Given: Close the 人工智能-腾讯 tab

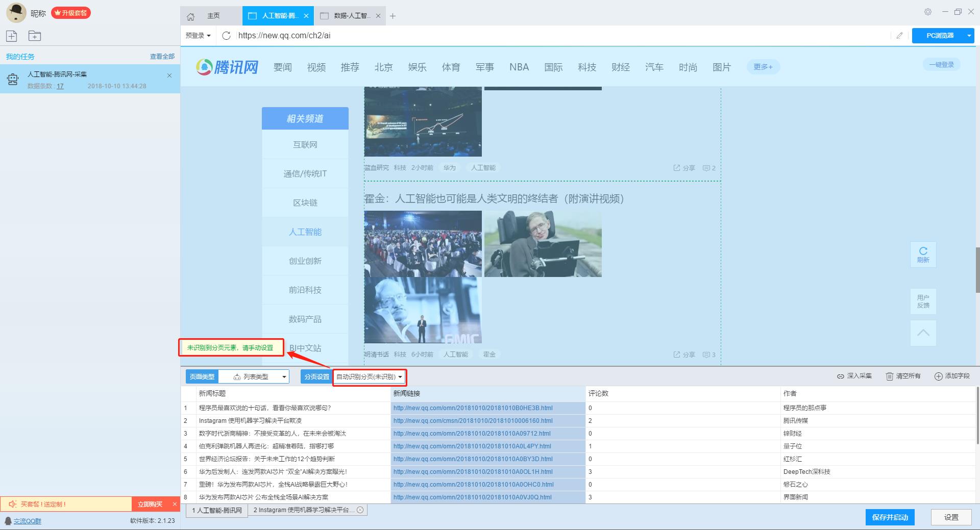Looking at the screenshot, I should pyautogui.click(x=306, y=16).
